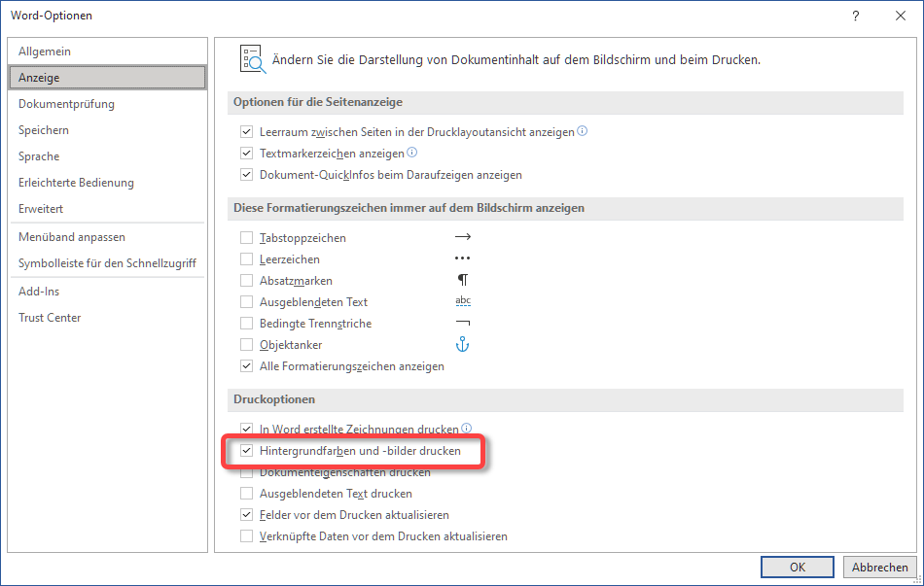
Task: Enable the Objektanker checkbox
Action: (x=246, y=345)
